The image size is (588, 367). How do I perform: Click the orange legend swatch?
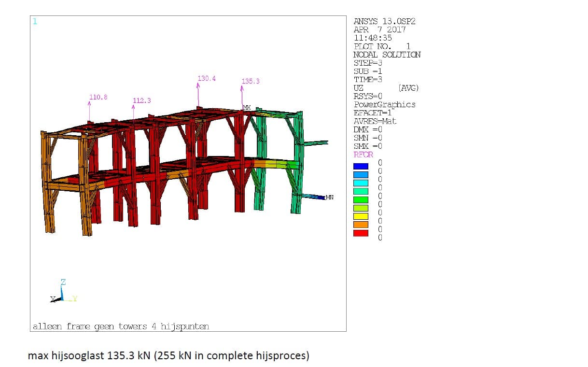(361, 225)
